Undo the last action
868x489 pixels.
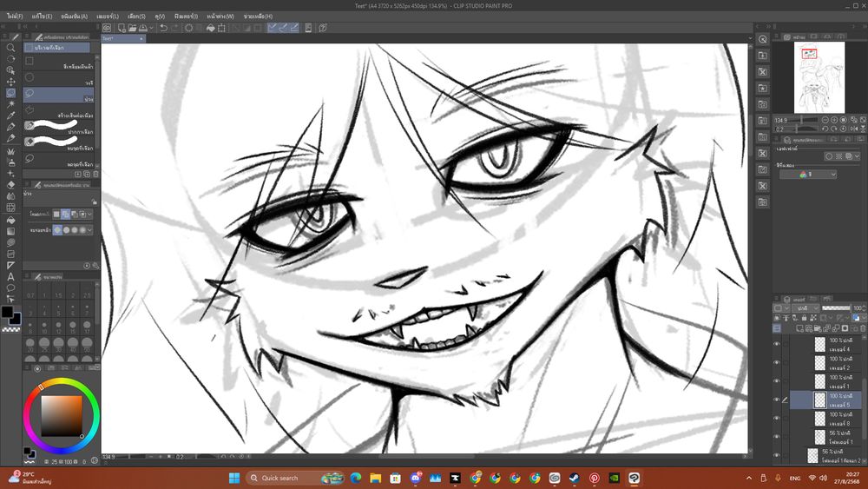pyautogui.click(x=164, y=28)
